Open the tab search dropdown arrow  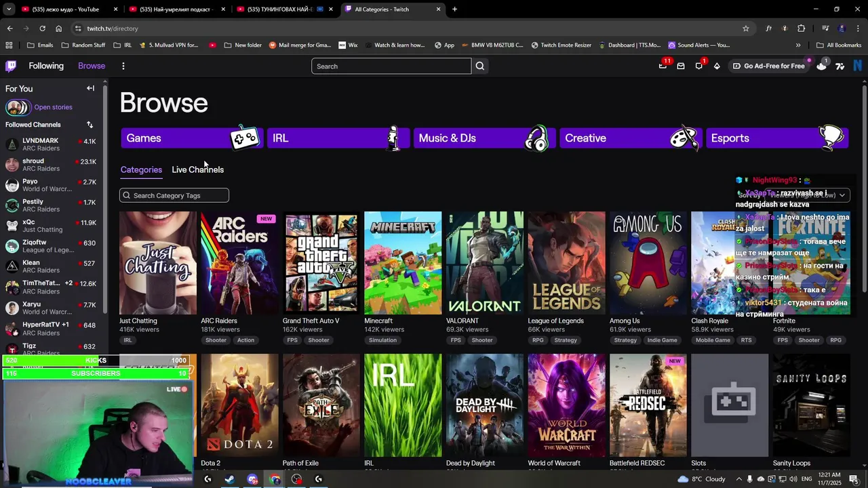(9, 9)
